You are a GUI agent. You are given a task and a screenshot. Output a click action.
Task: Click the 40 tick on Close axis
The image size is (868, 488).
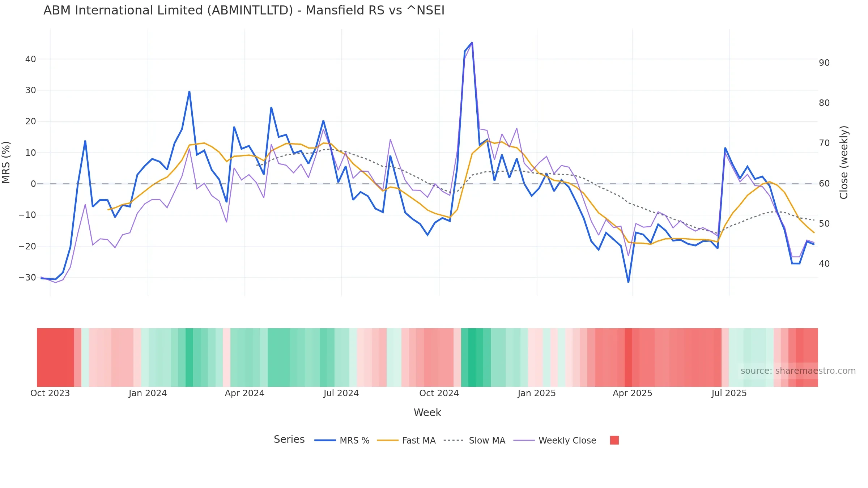click(824, 264)
